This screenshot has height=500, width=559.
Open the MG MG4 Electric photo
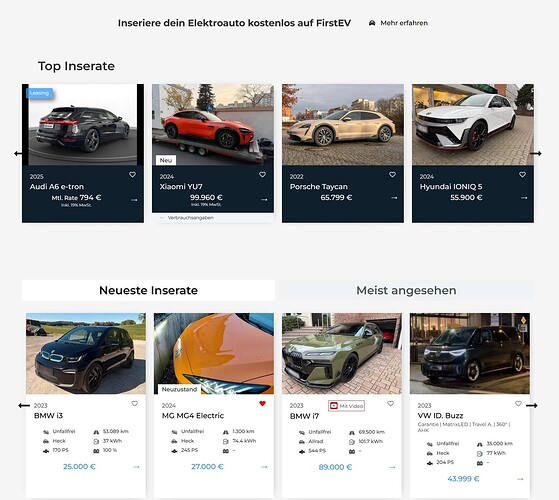tap(214, 354)
